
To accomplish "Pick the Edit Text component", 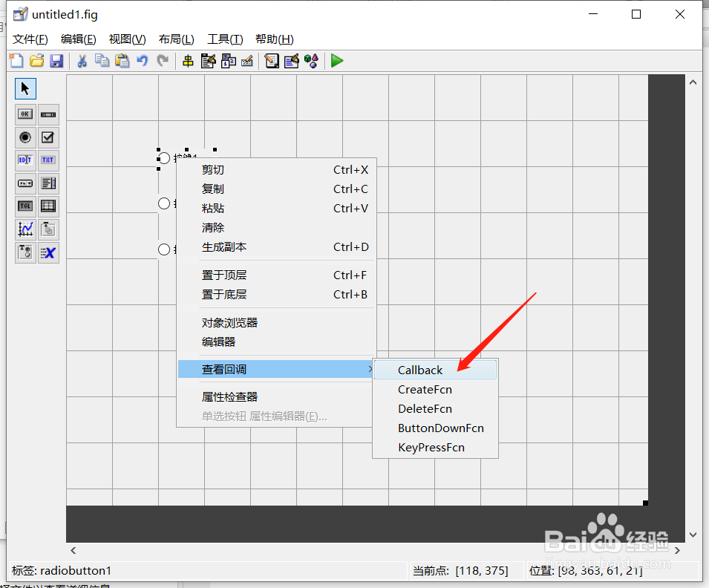I will [25, 160].
